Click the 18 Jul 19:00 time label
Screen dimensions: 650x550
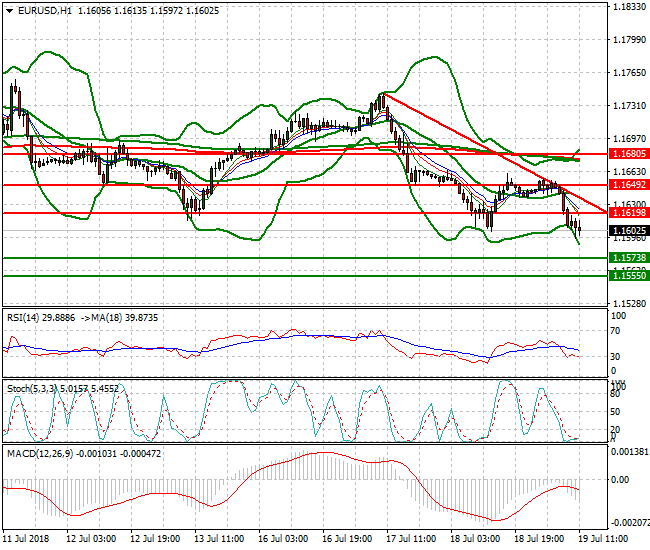(539, 539)
